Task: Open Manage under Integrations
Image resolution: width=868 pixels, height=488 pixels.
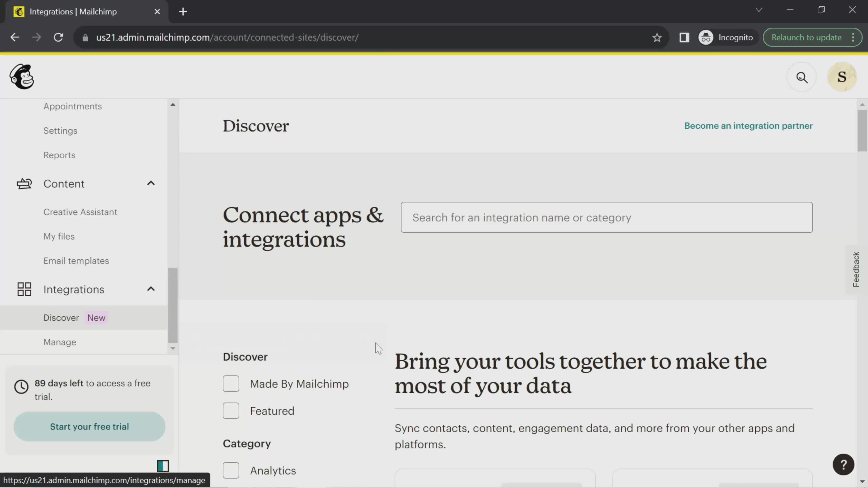Action: point(60,342)
